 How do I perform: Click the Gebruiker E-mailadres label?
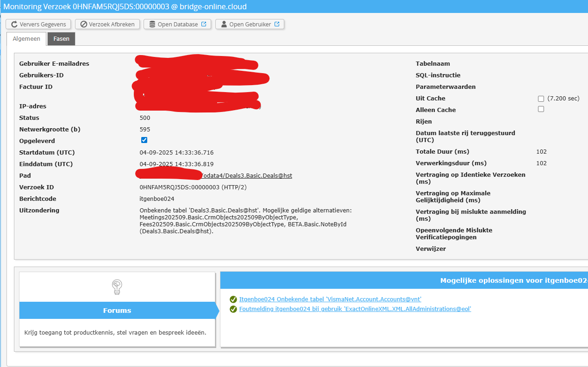54,64
